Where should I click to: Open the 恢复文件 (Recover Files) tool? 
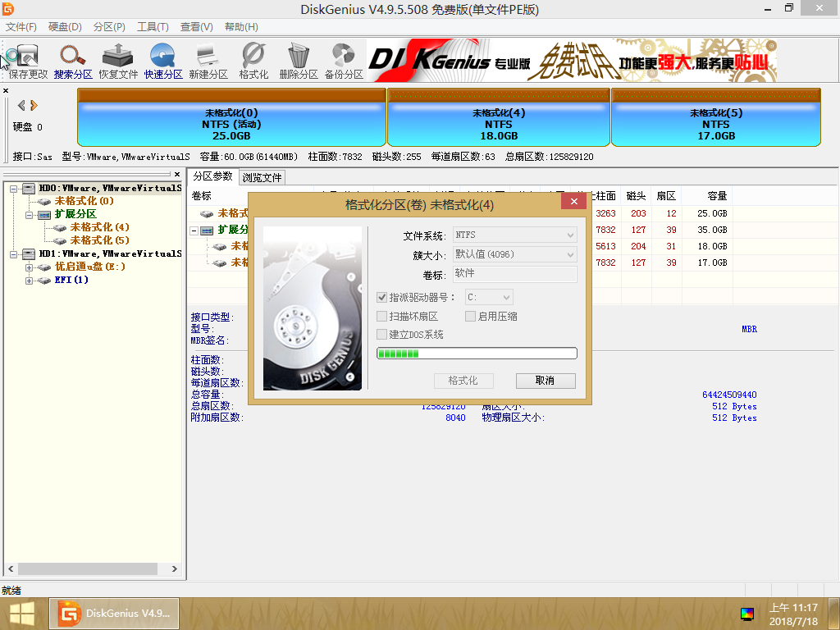[x=118, y=61]
